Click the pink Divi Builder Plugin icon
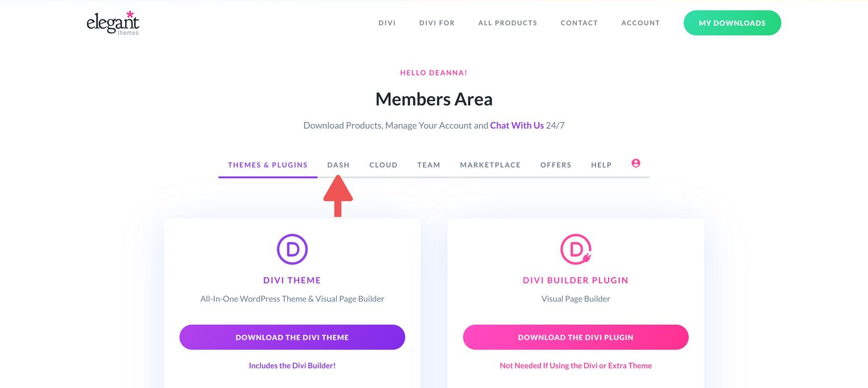 pyautogui.click(x=575, y=249)
